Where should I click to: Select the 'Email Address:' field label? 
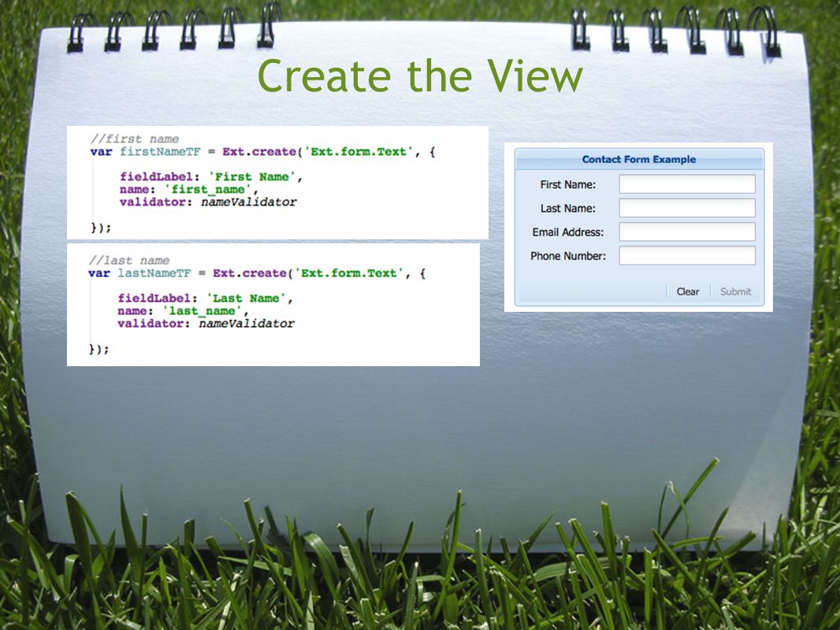tap(568, 232)
